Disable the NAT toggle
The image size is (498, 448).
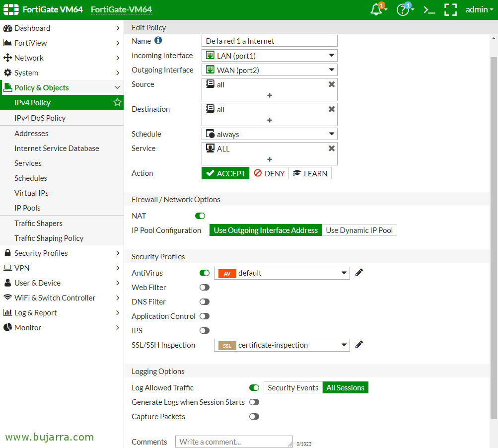(x=200, y=216)
